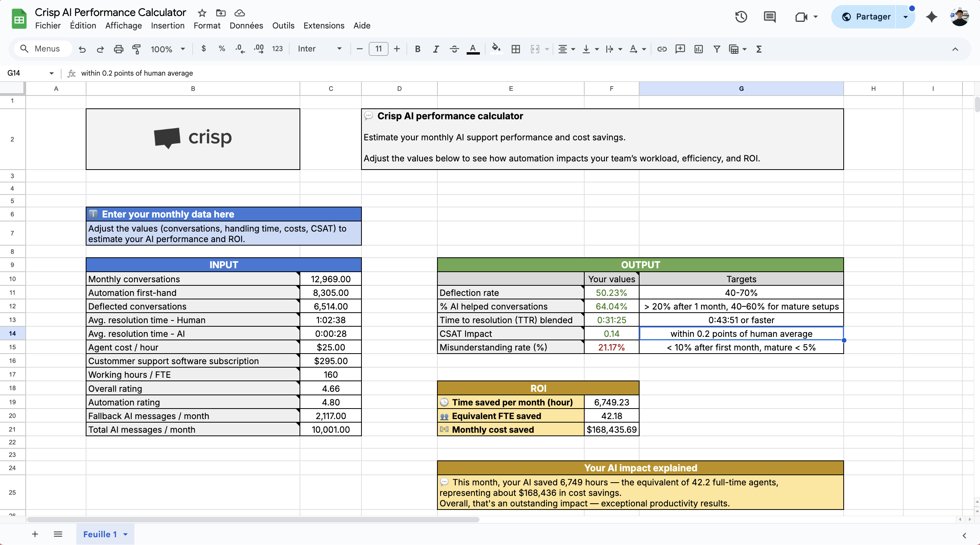Click the paint format roller icon
The width and height of the screenshot is (980, 545).
pyautogui.click(x=136, y=49)
